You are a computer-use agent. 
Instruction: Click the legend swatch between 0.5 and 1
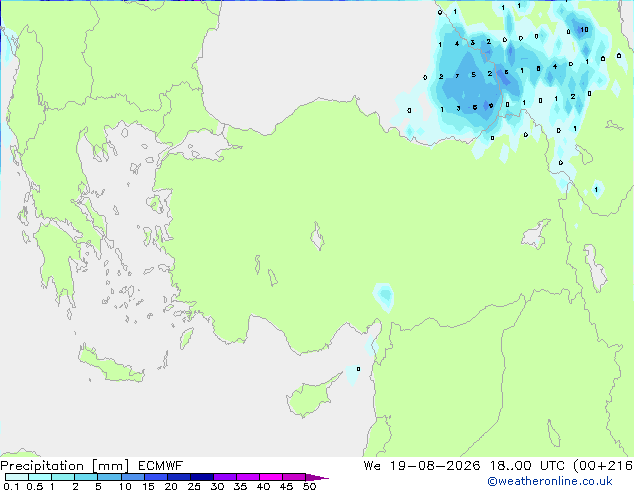[x=40, y=477]
